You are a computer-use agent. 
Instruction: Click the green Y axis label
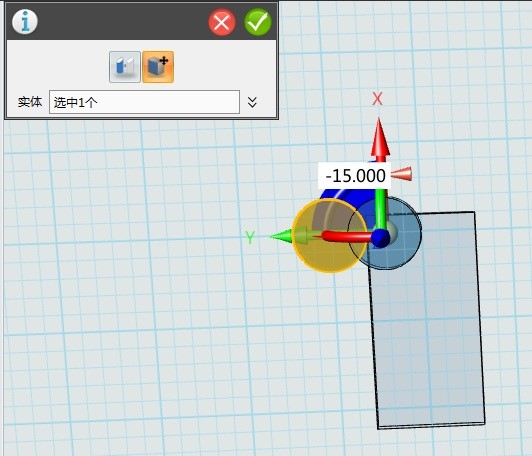[250, 238]
